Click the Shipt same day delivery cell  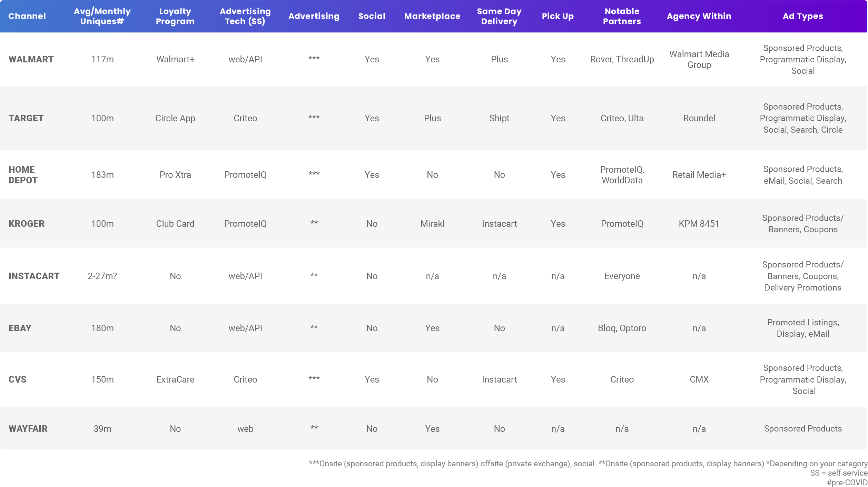click(499, 118)
